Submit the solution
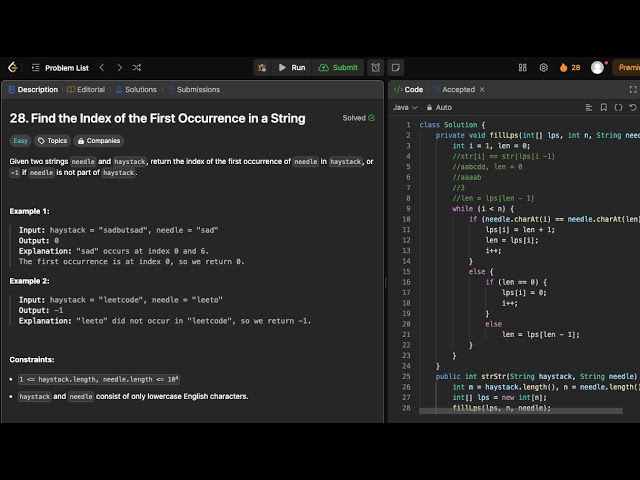 click(x=338, y=68)
